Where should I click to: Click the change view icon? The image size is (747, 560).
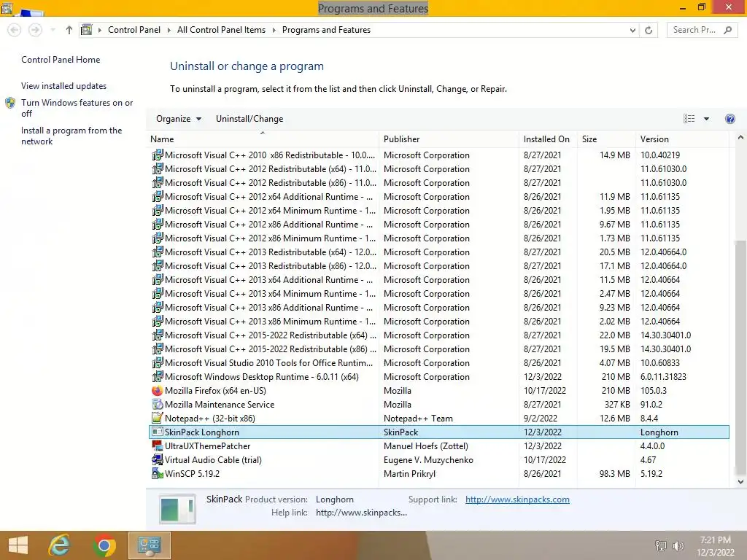point(689,119)
